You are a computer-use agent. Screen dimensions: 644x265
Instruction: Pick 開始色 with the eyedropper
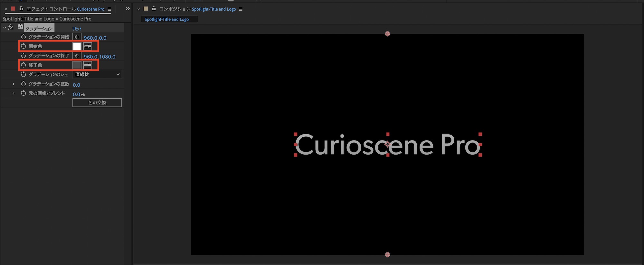88,46
